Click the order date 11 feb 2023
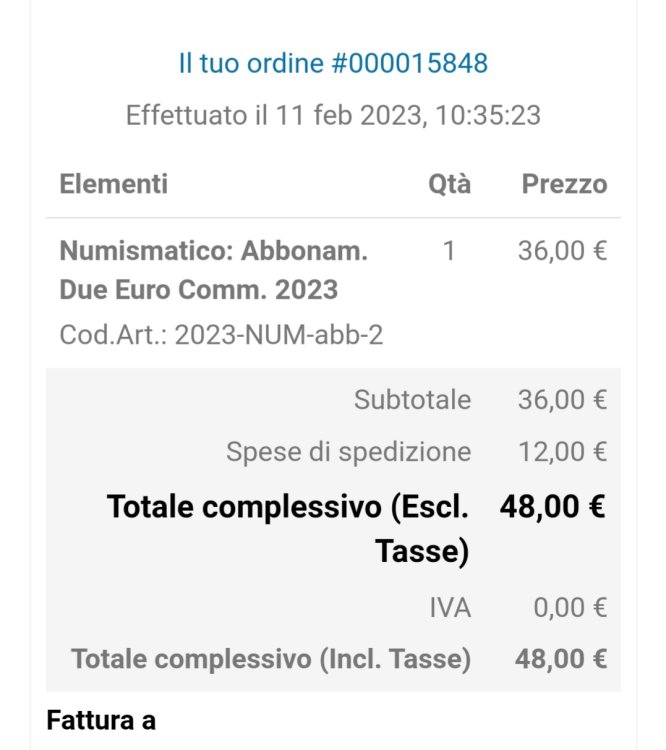Image resolution: width=666 pixels, height=750 pixels. pos(333,115)
